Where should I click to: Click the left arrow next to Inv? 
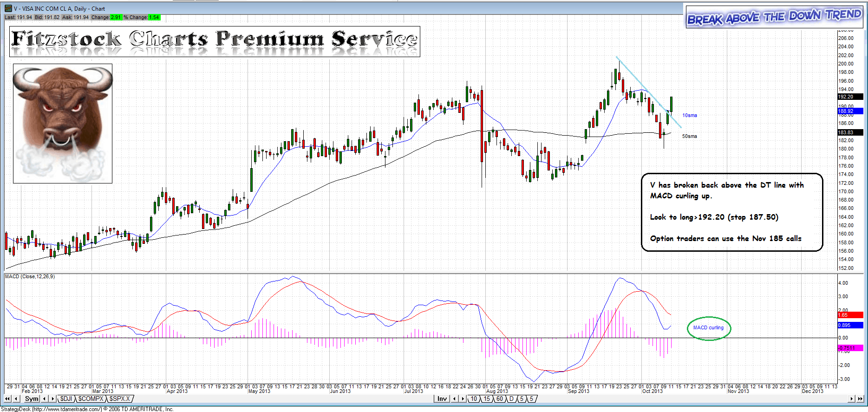point(455,399)
